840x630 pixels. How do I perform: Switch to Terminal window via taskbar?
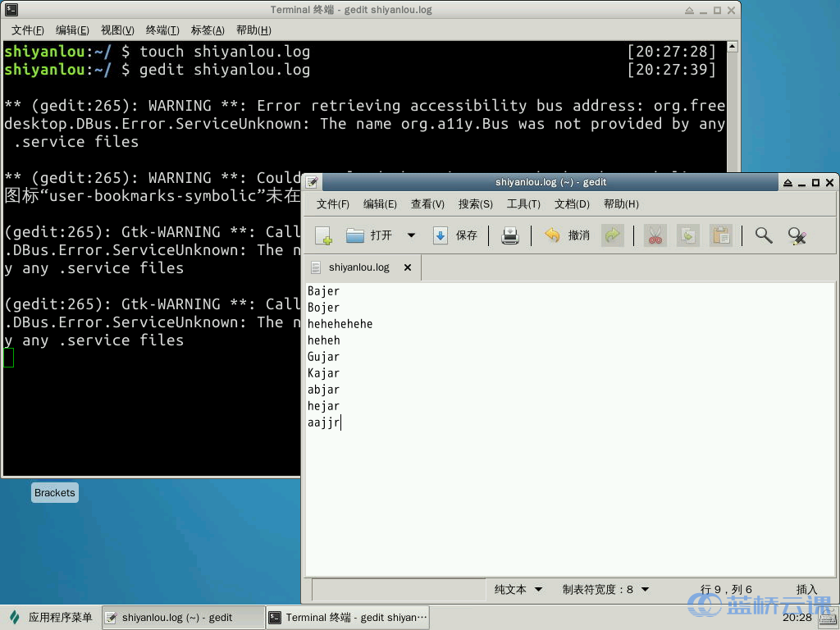click(347, 616)
